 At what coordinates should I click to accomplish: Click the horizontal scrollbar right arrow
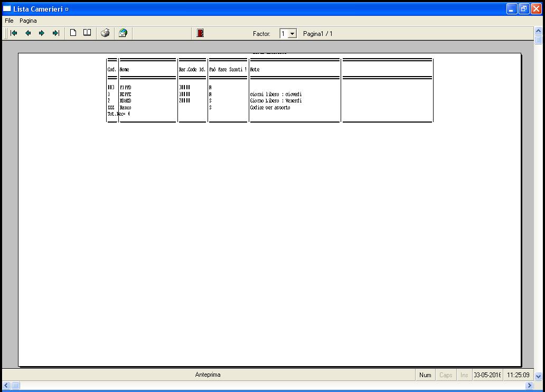click(x=529, y=385)
